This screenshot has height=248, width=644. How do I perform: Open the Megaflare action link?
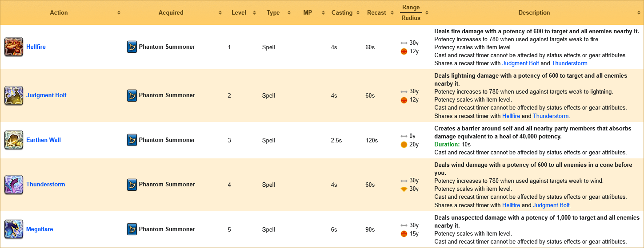[x=40, y=229]
